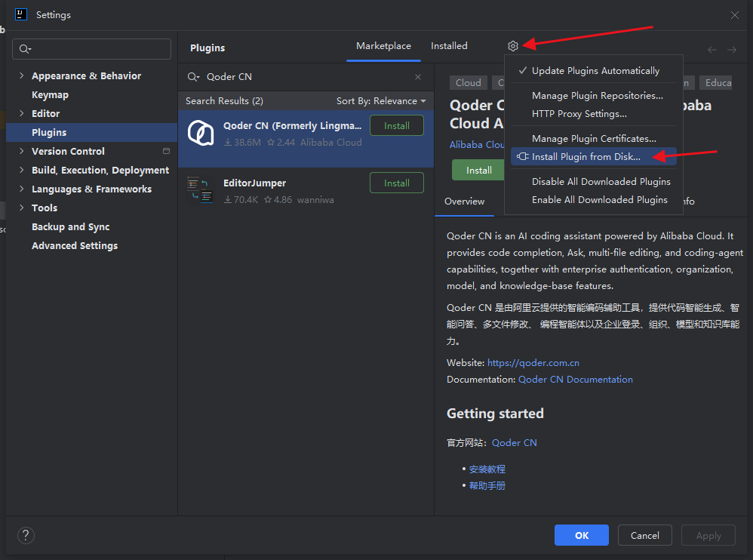Navigate back with the left arrow
The width and height of the screenshot is (753, 560).
click(x=712, y=50)
